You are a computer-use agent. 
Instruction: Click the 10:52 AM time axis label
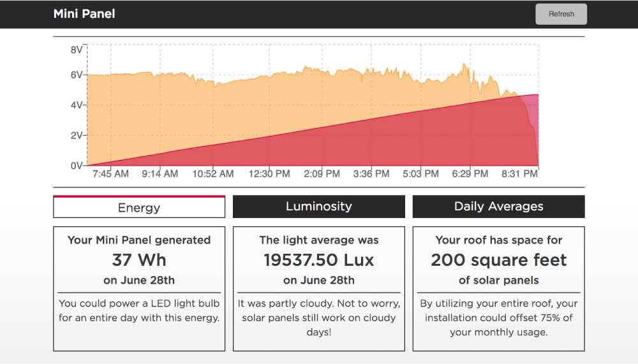pos(213,173)
